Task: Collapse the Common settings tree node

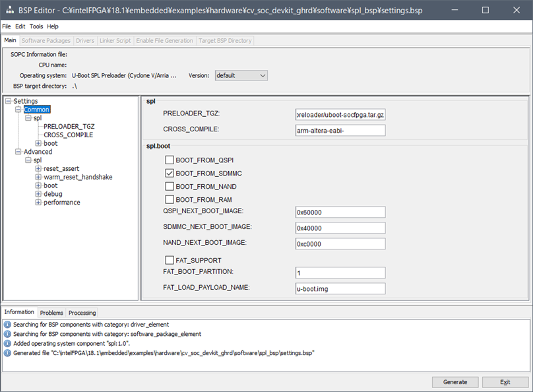Action: coord(18,110)
